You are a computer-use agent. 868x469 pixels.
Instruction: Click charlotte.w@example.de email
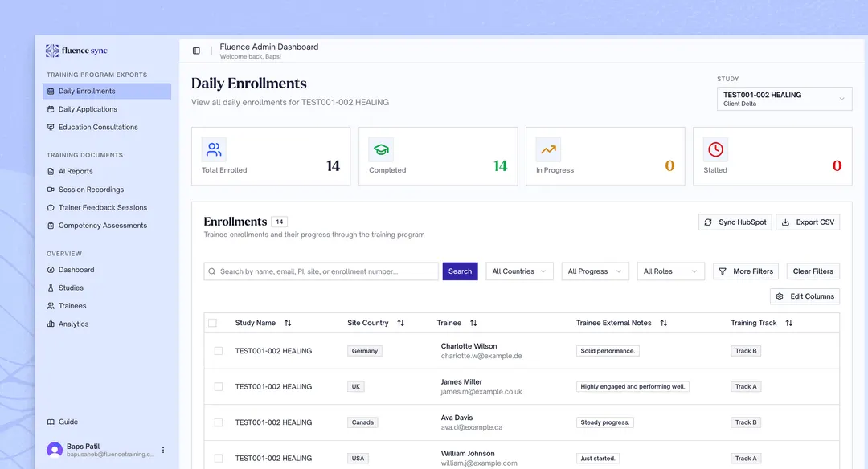[481, 357]
